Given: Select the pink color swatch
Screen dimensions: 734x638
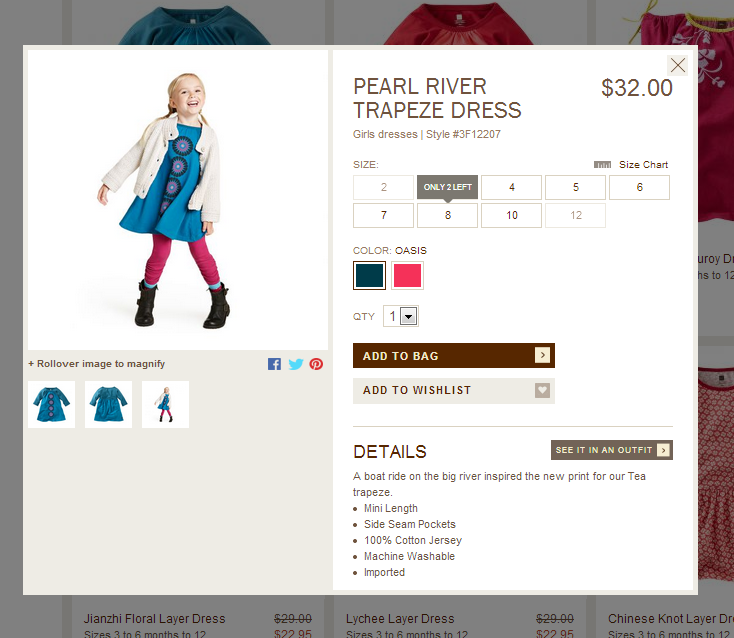Looking at the screenshot, I should pos(407,275).
